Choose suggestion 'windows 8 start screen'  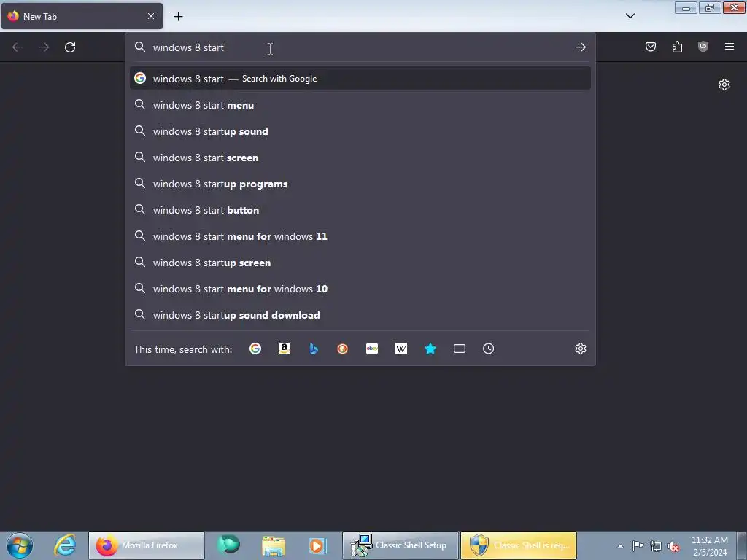pos(360,157)
